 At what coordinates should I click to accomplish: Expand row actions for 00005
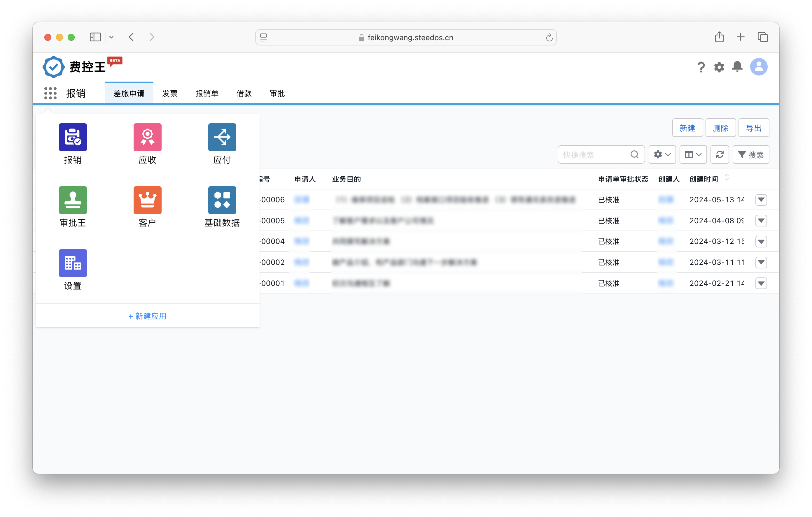pyautogui.click(x=761, y=221)
